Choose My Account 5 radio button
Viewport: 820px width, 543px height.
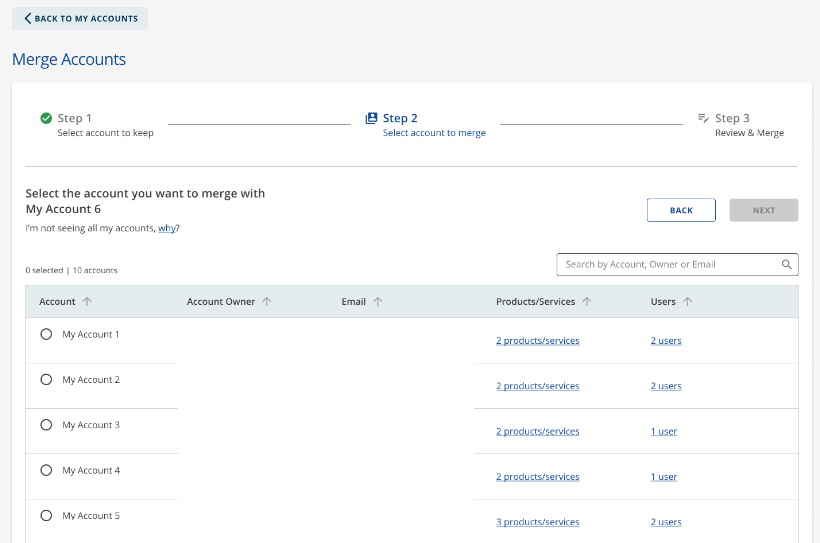[46, 516]
